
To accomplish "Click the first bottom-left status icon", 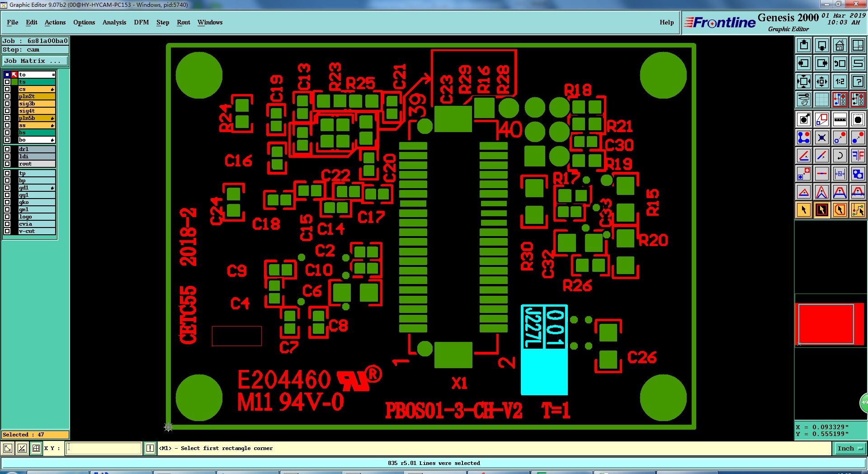I will click(8, 448).
